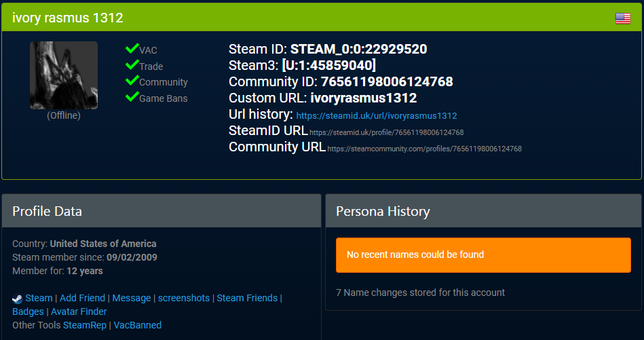This screenshot has height=340, width=644.
Task: Open the Badges link
Action: 28,311
